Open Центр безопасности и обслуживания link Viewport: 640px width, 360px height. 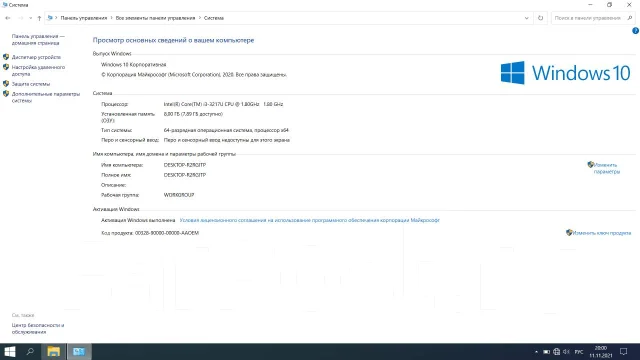coord(38,329)
